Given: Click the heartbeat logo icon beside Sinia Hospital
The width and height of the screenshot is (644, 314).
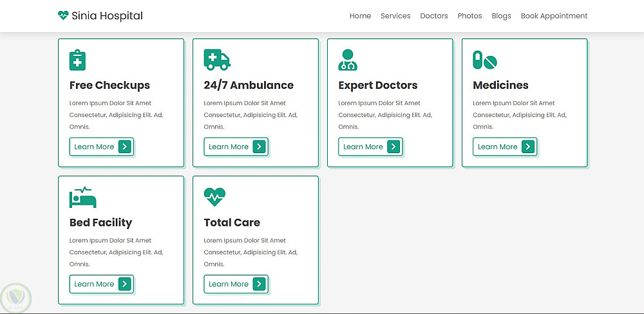Looking at the screenshot, I should point(63,16).
